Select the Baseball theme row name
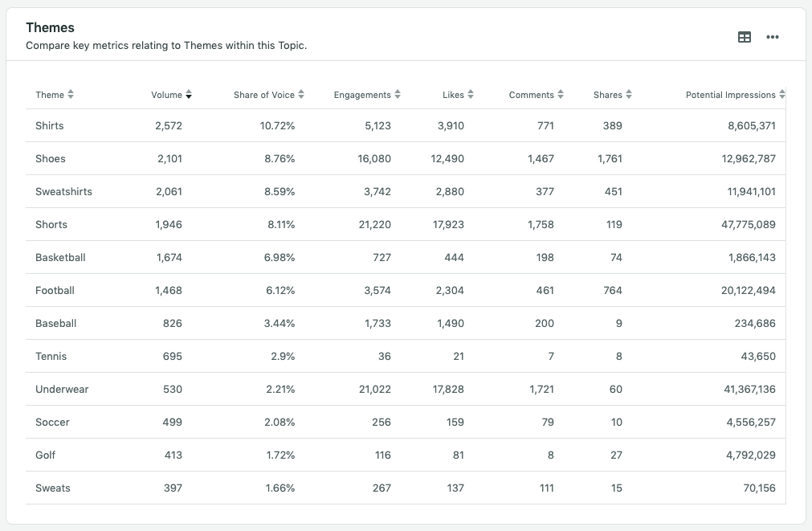Image resolution: width=812 pixels, height=531 pixels. pyautogui.click(x=56, y=323)
